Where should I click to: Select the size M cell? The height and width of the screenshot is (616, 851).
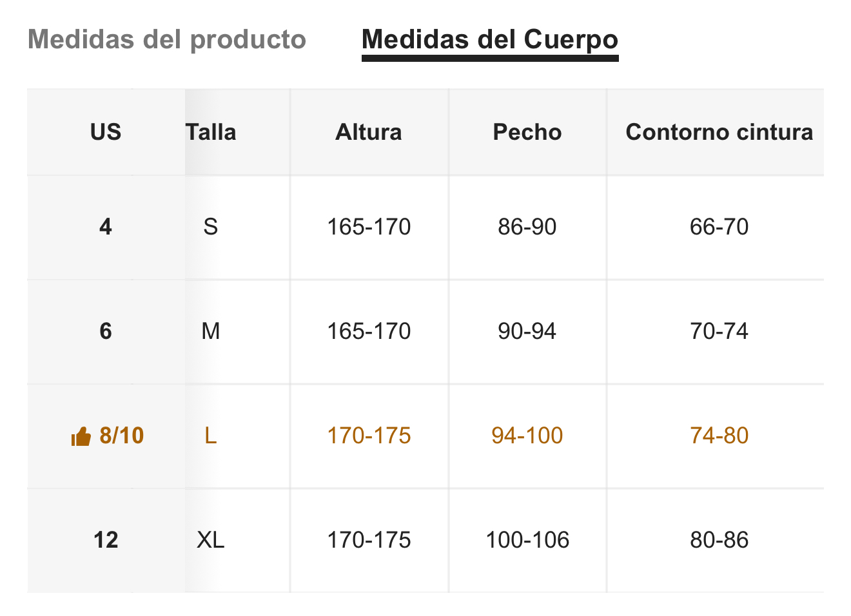pos(211,331)
